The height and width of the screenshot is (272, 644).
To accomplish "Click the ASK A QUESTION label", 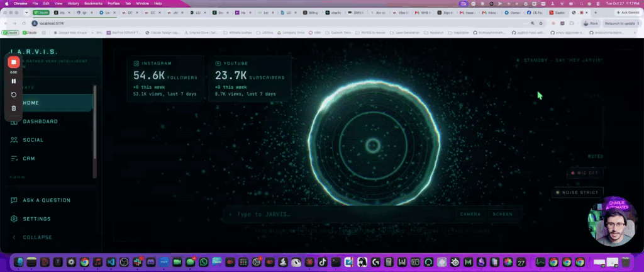I will pyautogui.click(x=47, y=200).
